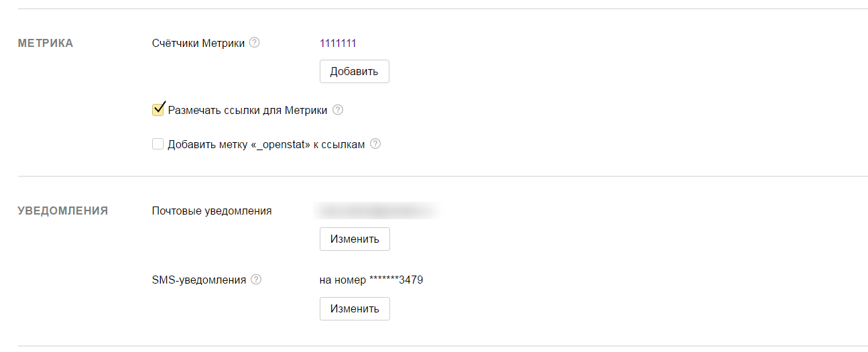Viewport: 868px width, 352px height.
Task: Open help tooltip for Счётчики Метрики
Action: (254, 43)
